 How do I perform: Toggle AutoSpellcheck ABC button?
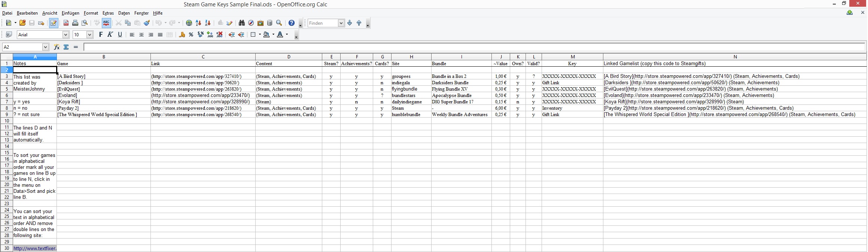pos(106,23)
